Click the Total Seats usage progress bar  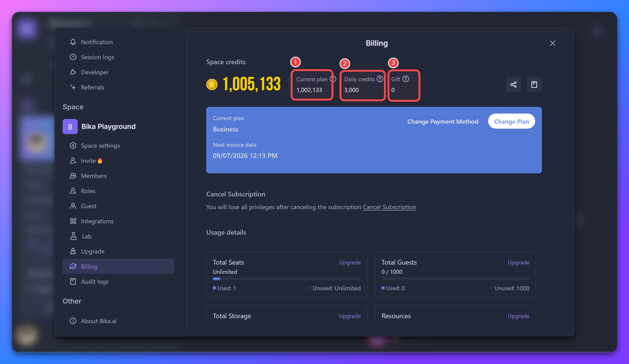(287, 279)
